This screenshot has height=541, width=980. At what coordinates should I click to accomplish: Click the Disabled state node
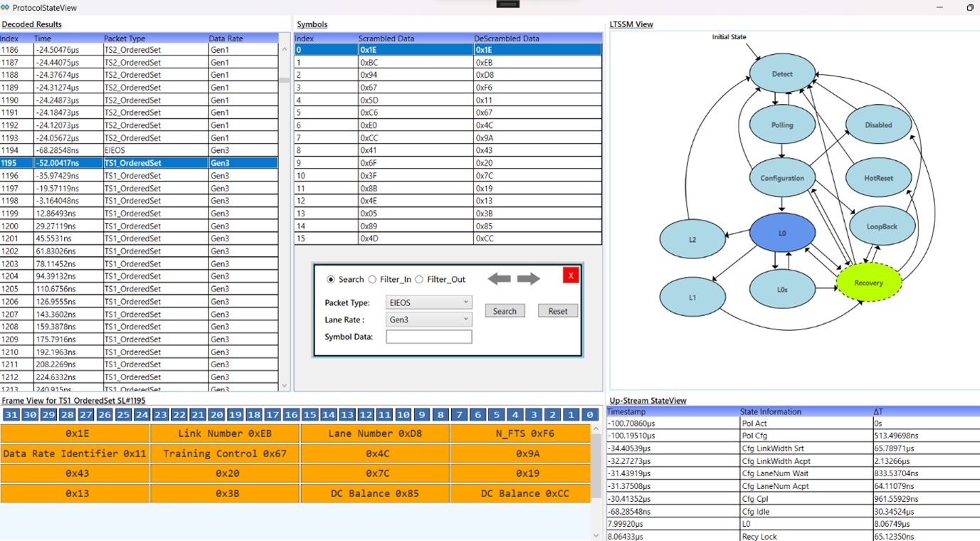[878, 125]
